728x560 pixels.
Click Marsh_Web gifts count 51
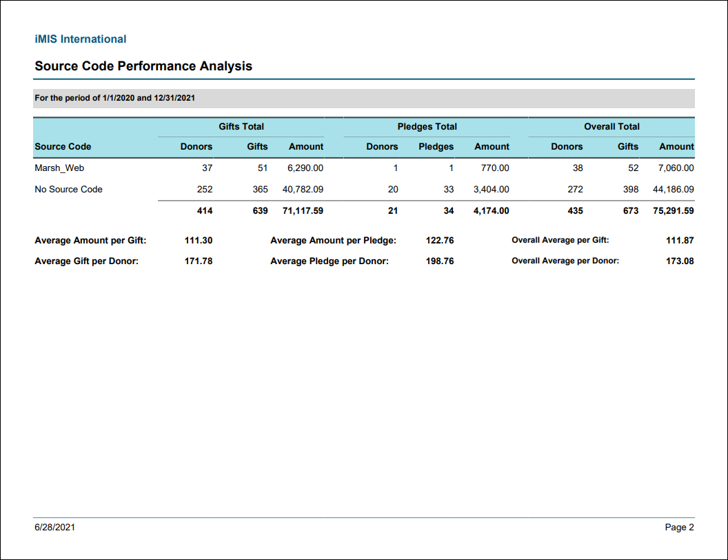pyautogui.click(x=263, y=168)
